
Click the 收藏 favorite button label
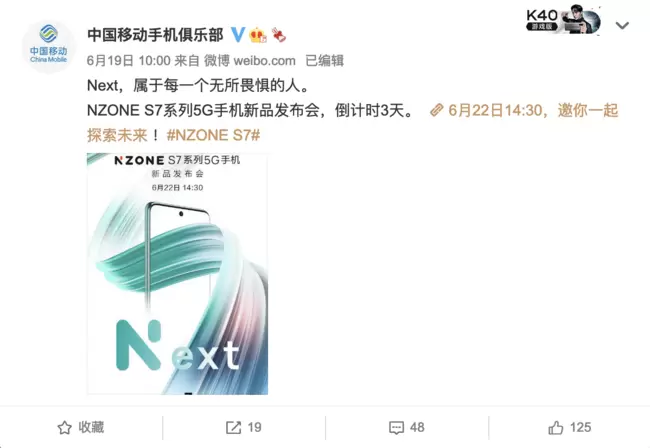pyautogui.click(x=91, y=427)
